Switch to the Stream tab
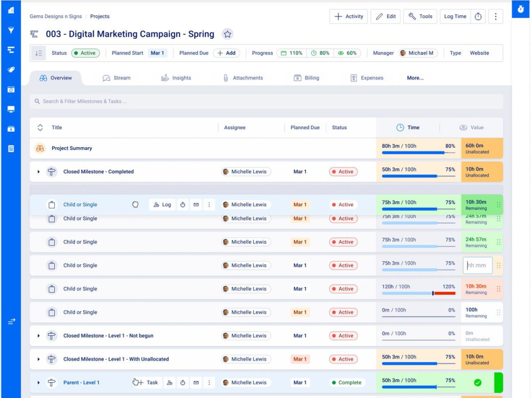This screenshot has height=398, width=532. 117,78
